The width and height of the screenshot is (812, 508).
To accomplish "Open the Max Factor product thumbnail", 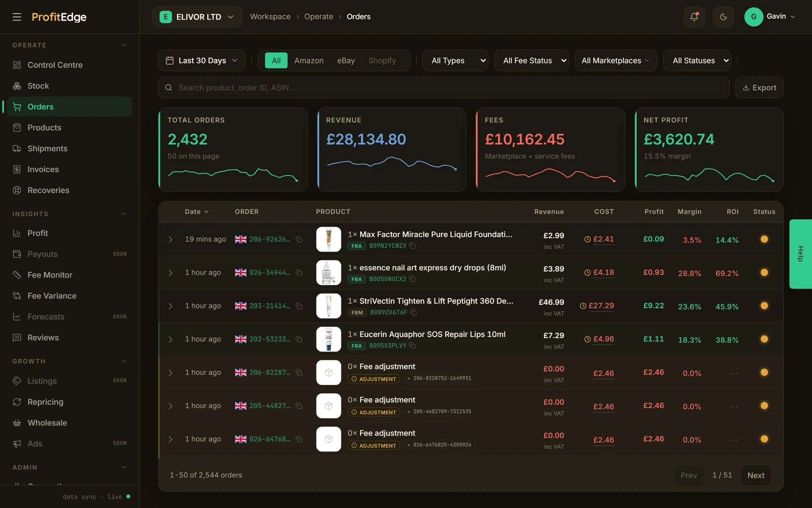I will coord(329,239).
